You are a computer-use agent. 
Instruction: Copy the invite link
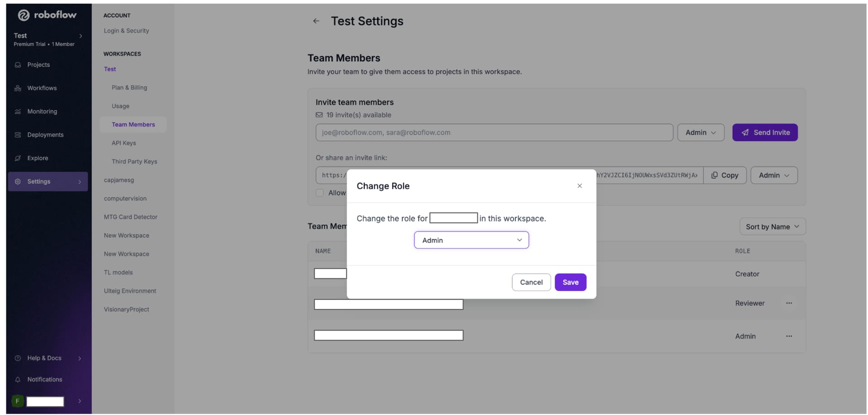click(725, 175)
